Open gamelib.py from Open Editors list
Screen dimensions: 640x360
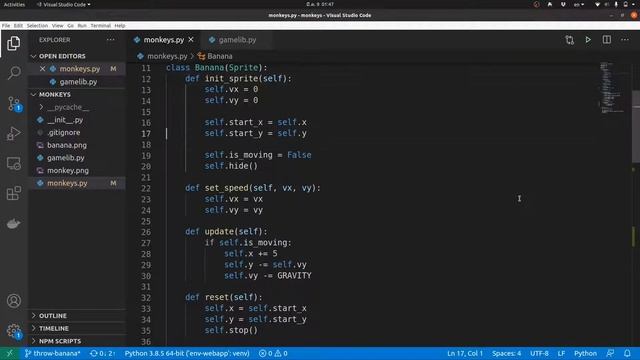77,82
